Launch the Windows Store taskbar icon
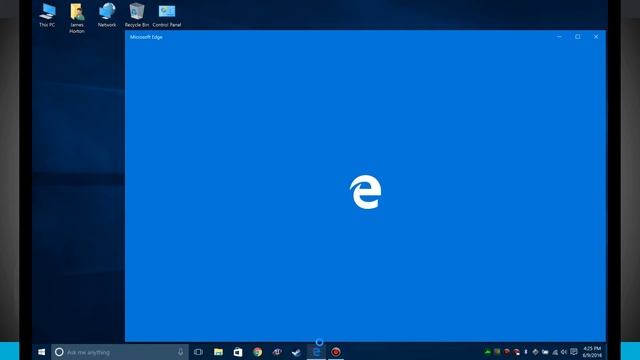 pyautogui.click(x=238, y=352)
